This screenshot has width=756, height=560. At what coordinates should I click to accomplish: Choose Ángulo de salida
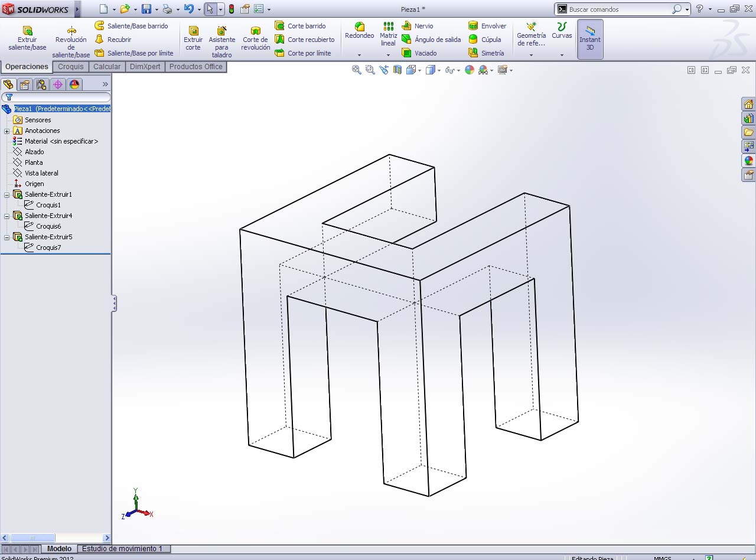point(431,40)
